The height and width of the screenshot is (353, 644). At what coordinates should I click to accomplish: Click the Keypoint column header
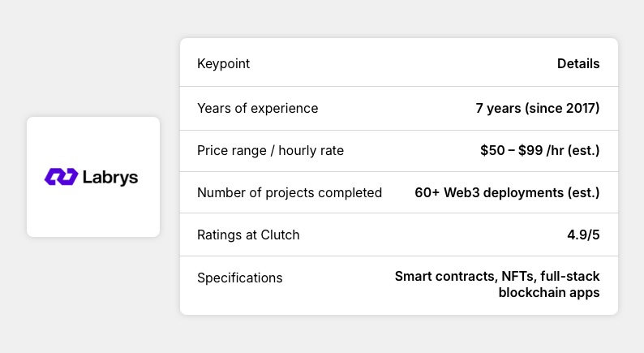click(224, 64)
